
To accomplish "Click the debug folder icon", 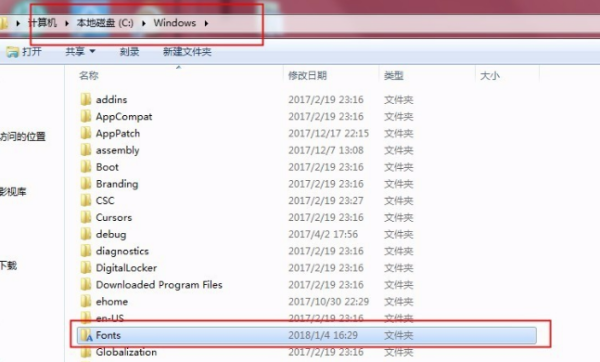I will click(x=86, y=234).
